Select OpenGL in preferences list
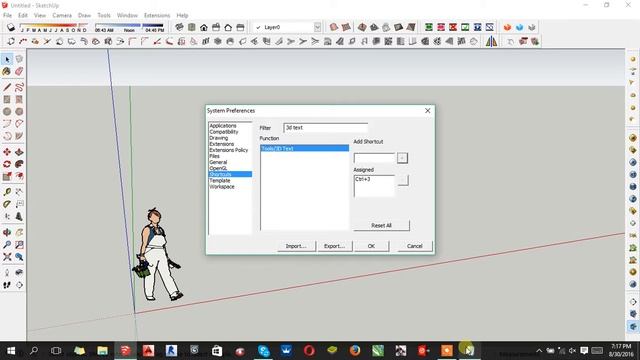640x360 pixels. 218,168
